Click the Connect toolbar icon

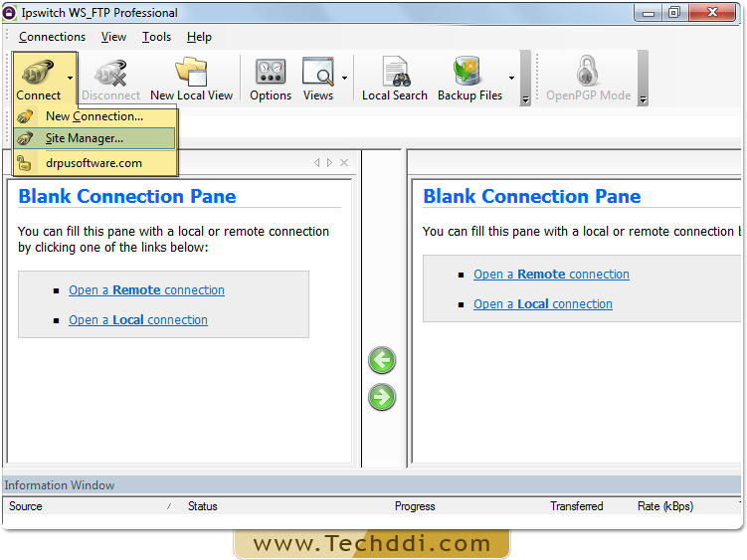tap(38, 77)
